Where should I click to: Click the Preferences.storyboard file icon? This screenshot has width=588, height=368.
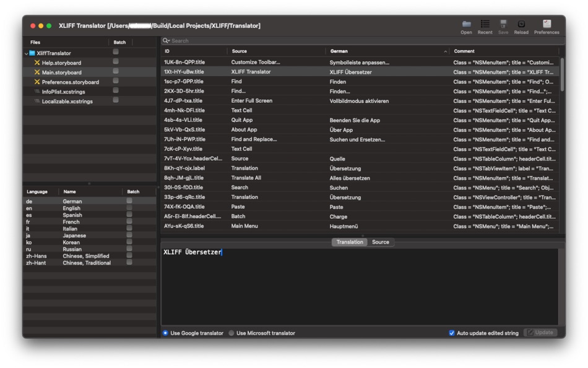click(x=37, y=82)
